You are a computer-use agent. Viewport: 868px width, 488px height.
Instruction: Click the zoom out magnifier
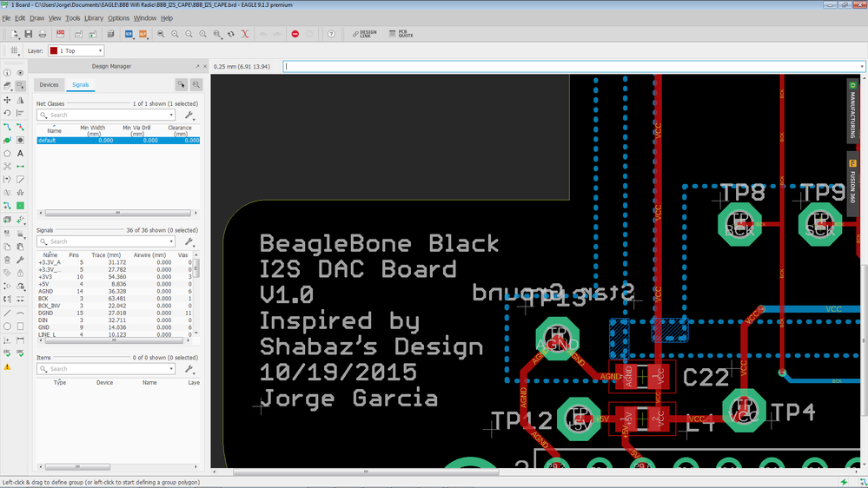pos(189,35)
